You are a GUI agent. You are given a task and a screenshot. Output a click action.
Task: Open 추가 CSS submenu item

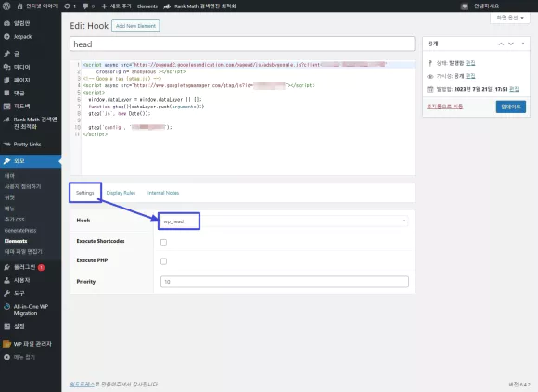(15, 220)
